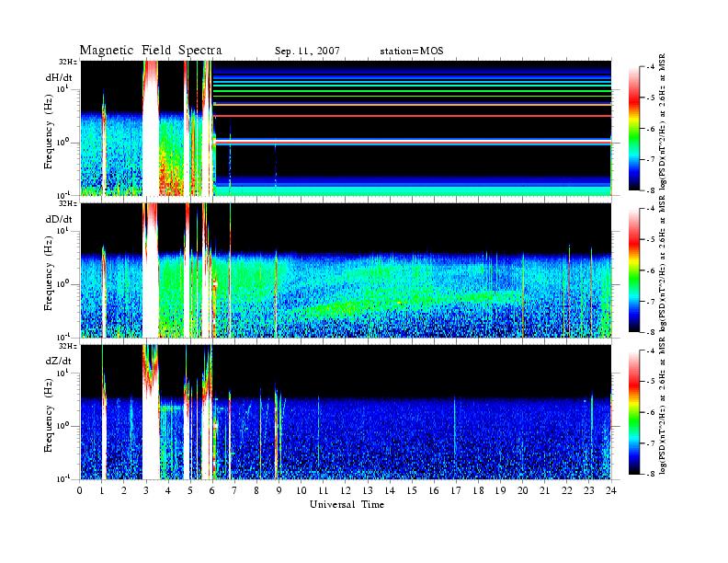
Task: Click hour 17 on the time axis
Action: pos(457,490)
